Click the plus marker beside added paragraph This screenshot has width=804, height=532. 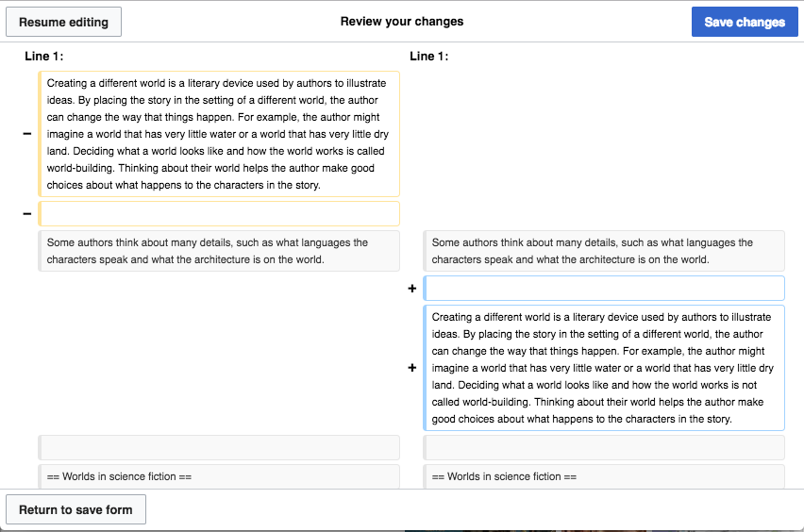[412, 368]
